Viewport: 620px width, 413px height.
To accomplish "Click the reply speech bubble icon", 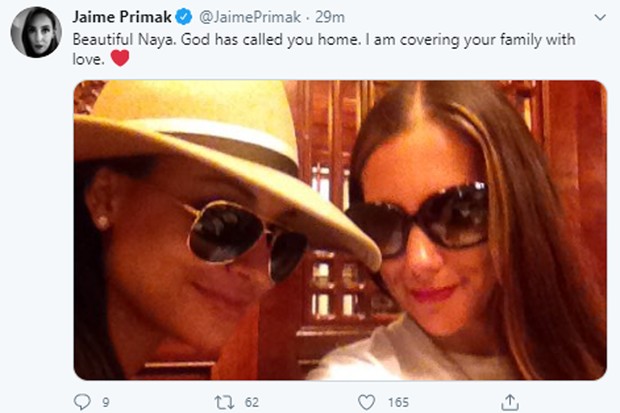I will pyautogui.click(x=82, y=402).
